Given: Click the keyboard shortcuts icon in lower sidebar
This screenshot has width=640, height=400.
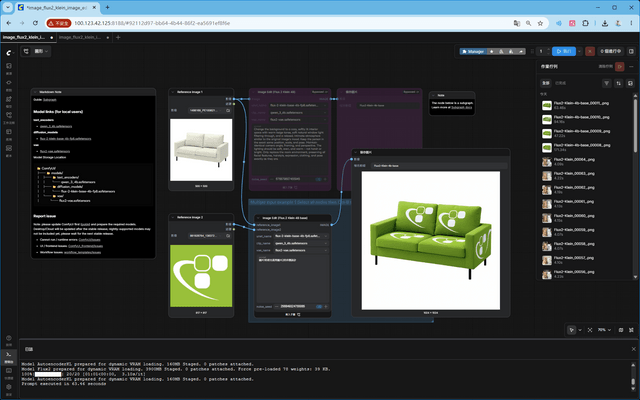Looking at the screenshot, I should (9, 371).
